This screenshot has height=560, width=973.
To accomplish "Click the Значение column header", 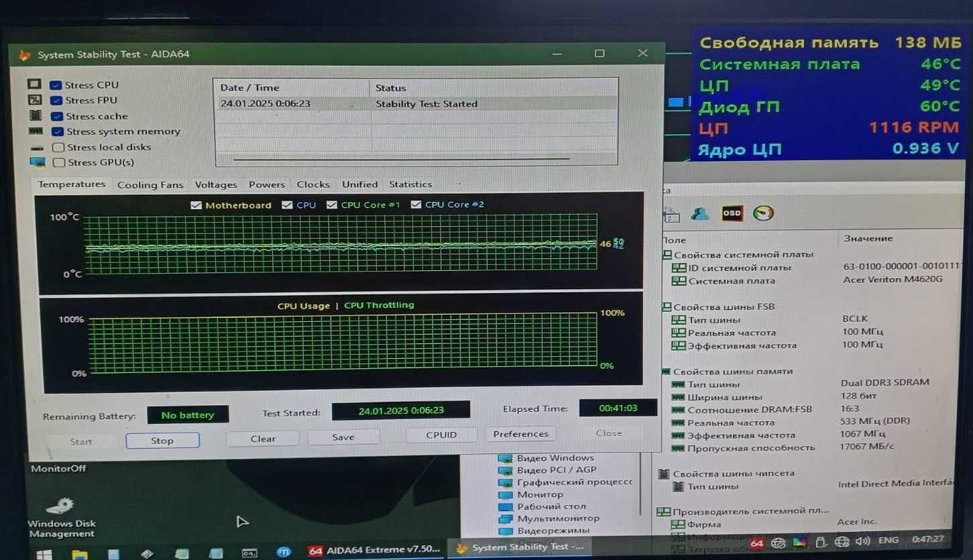I will point(868,238).
